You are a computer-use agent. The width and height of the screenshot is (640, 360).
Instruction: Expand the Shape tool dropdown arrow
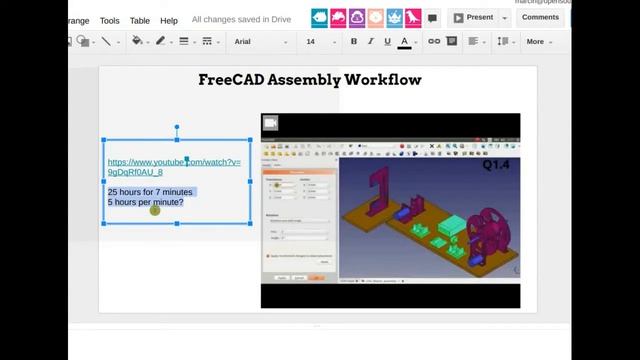[93, 42]
